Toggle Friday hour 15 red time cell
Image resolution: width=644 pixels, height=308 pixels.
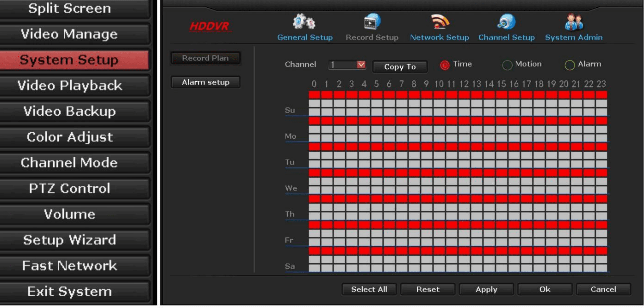pyautogui.click(x=501, y=225)
